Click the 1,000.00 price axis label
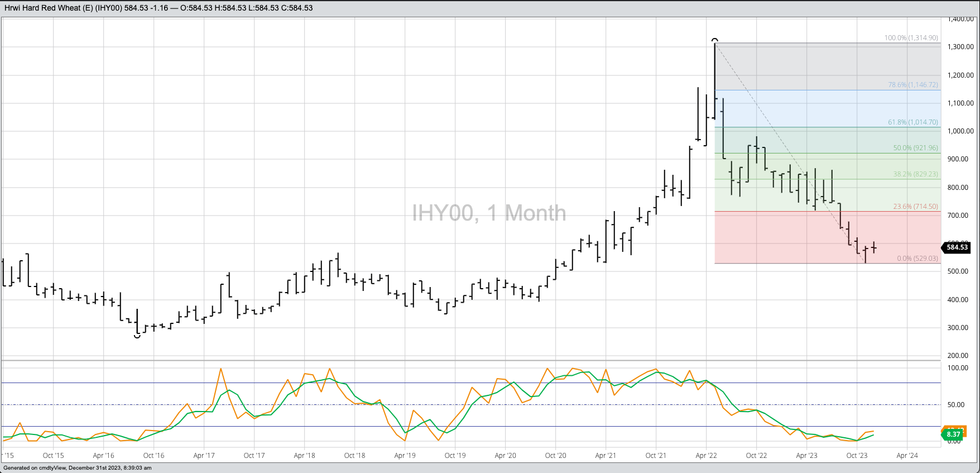980x473 pixels. 960,131
